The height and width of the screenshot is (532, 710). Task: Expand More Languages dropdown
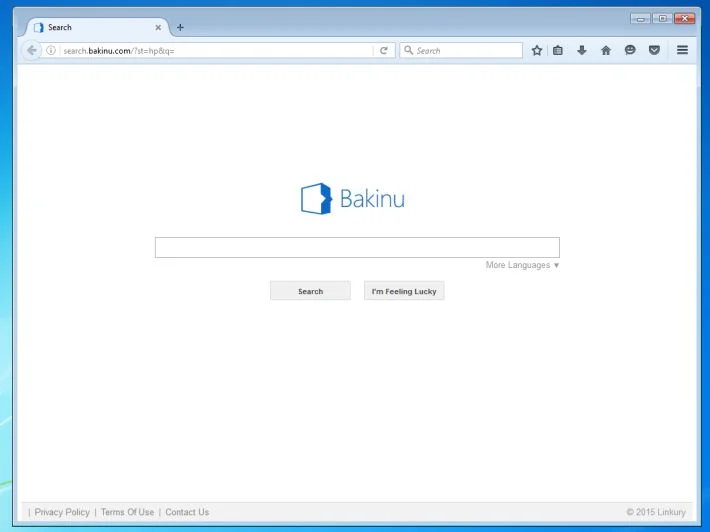pyautogui.click(x=523, y=265)
